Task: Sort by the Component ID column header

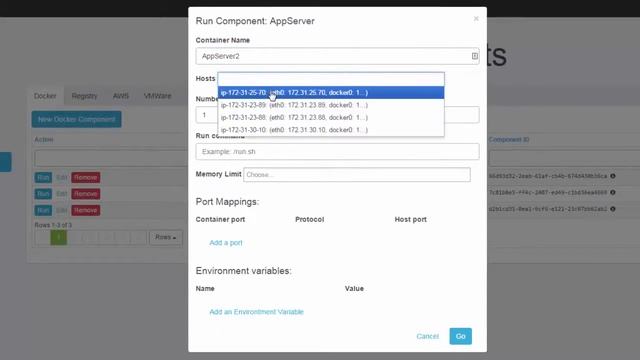Action: [509, 140]
